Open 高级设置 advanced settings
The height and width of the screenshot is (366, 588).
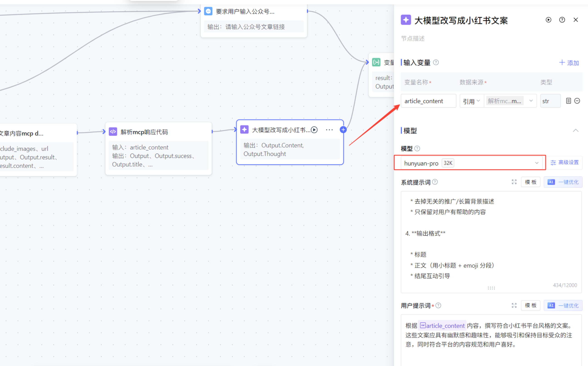pyautogui.click(x=565, y=162)
